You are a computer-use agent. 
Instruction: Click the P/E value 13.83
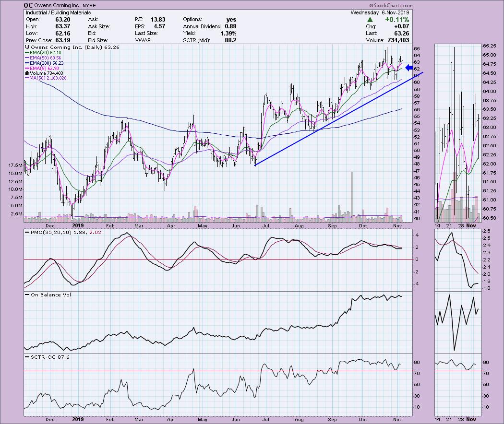pos(158,20)
